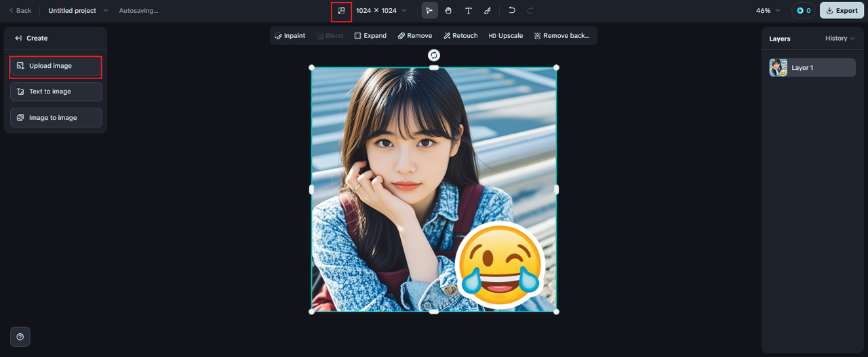
Task: Collapse the Create panel
Action: tap(18, 39)
